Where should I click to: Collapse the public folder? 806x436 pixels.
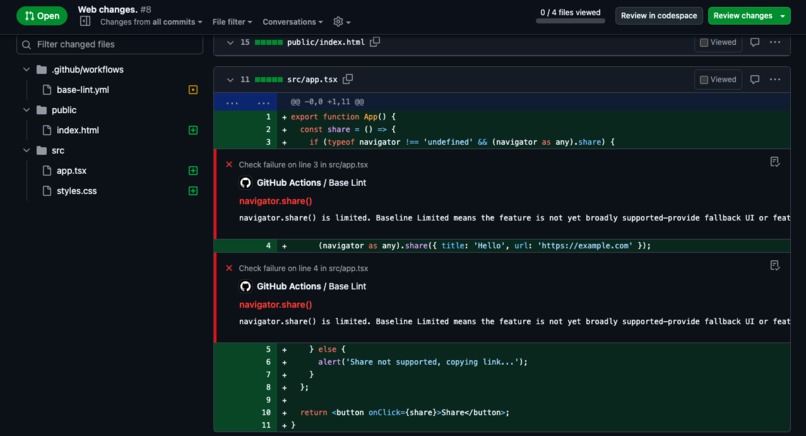pyautogui.click(x=26, y=110)
